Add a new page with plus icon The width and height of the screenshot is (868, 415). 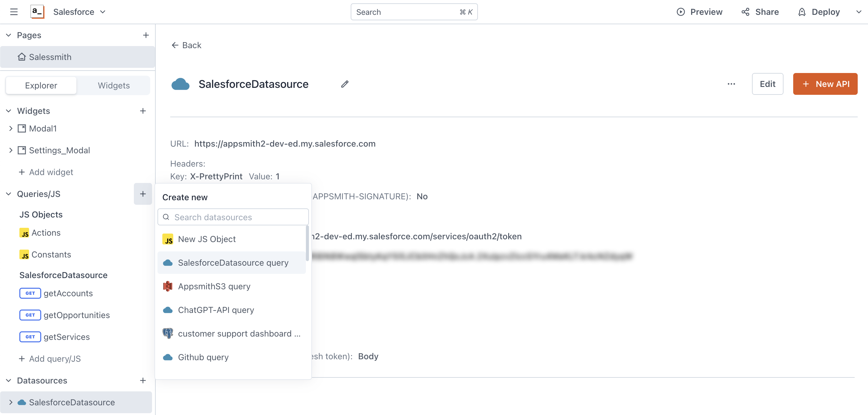[146, 35]
